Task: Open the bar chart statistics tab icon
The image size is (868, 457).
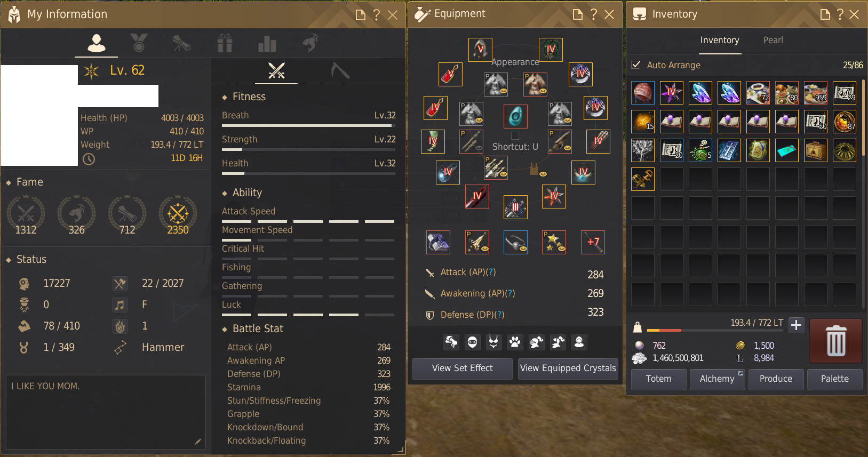Action: (x=267, y=44)
